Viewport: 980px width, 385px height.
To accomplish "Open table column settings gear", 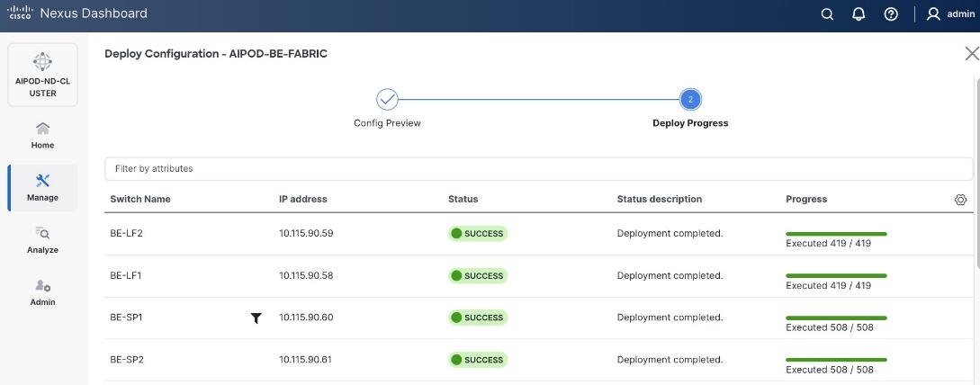I will click(x=960, y=200).
